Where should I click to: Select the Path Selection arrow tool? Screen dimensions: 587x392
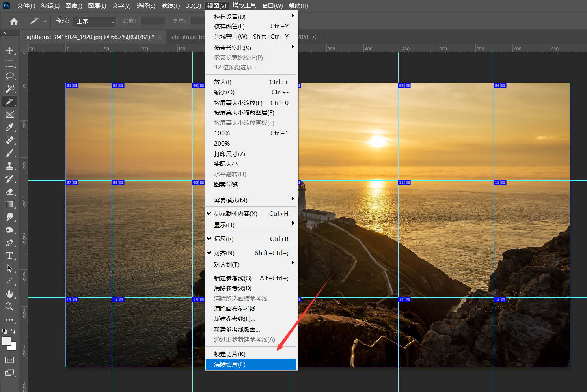9,269
